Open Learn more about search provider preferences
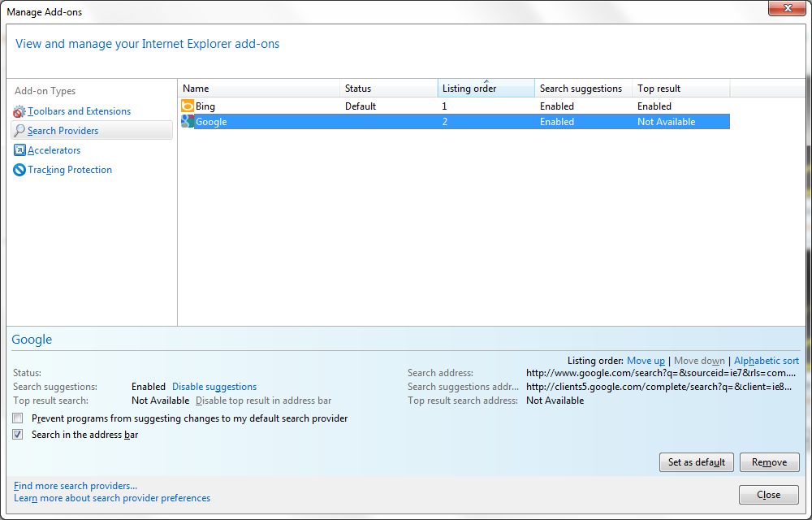The height and width of the screenshot is (520, 812). click(112, 498)
